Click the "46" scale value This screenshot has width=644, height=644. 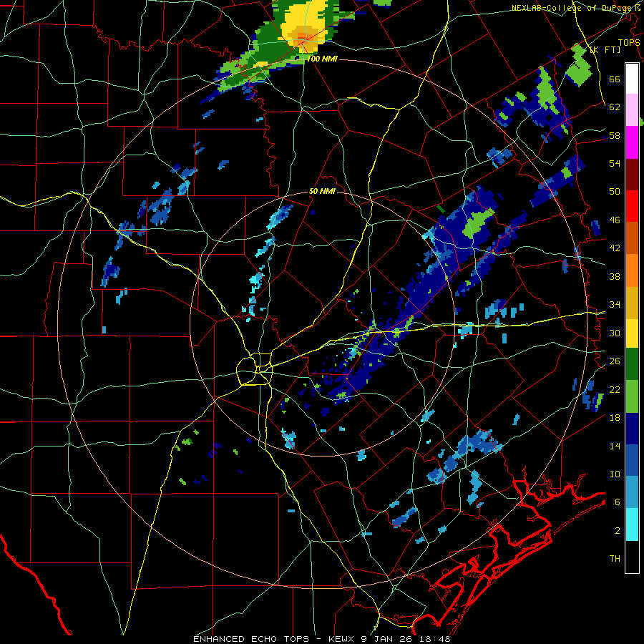(615, 220)
